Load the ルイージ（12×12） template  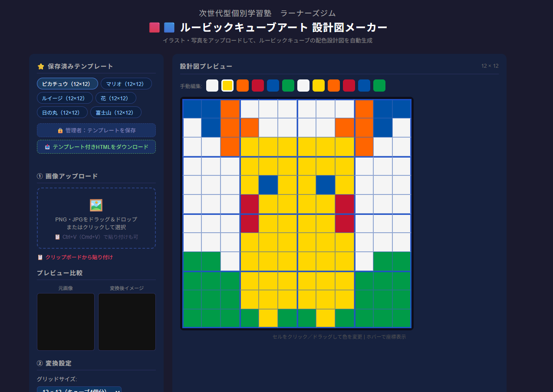coord(65,98)
